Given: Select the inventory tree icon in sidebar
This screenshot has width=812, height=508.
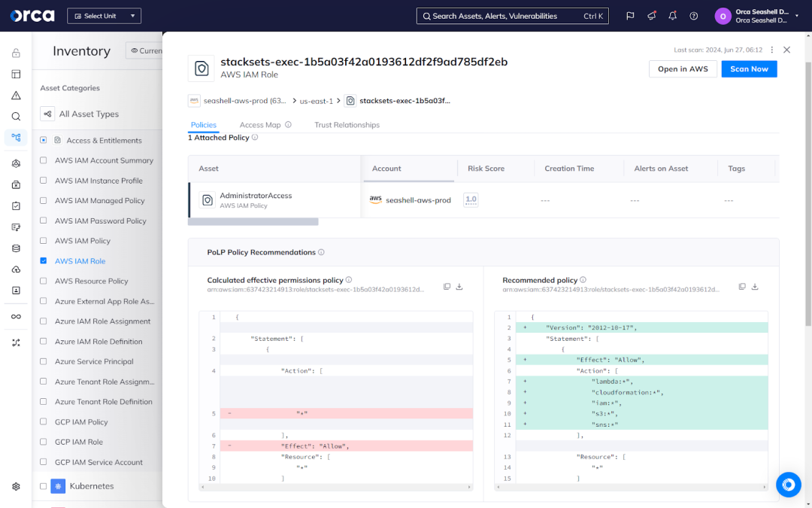Looking at the screenshot, I should pyautogui.click(x=16, y=138).
